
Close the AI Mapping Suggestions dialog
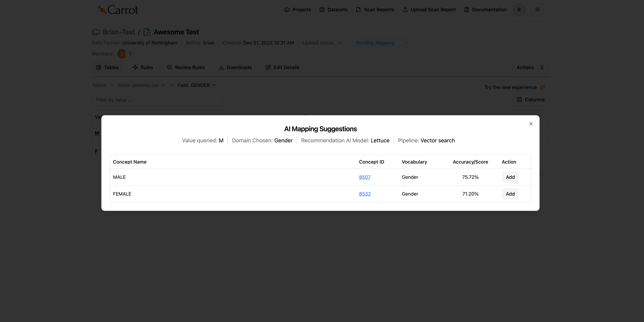click(x=531, y=124)
